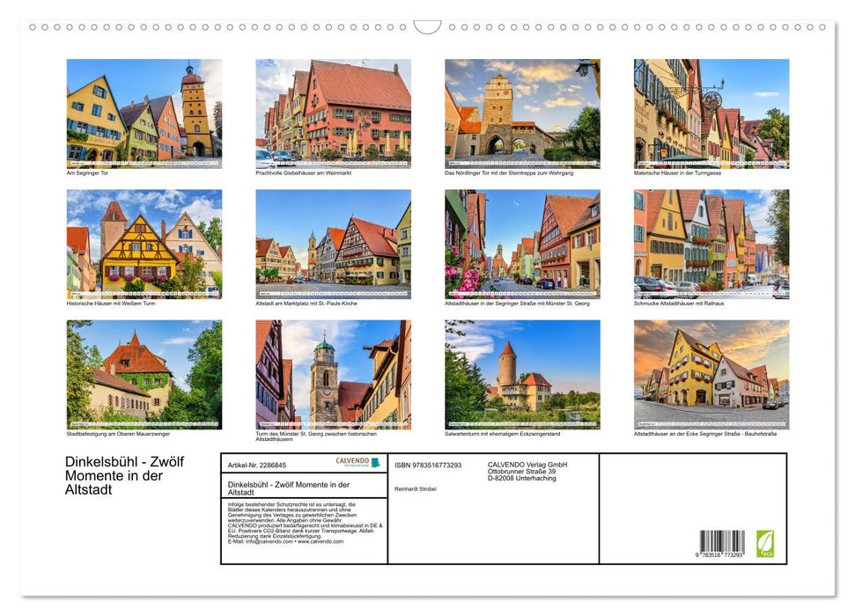The image size is (855, 616).
Task: Click caption 'Turm des Münster St. Georg zwischen'
Action: (316, 436)
